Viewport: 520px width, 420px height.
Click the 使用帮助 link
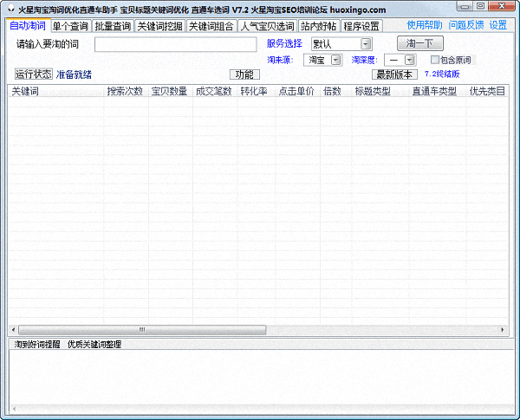pyautogui.click(x=424, y=25)
